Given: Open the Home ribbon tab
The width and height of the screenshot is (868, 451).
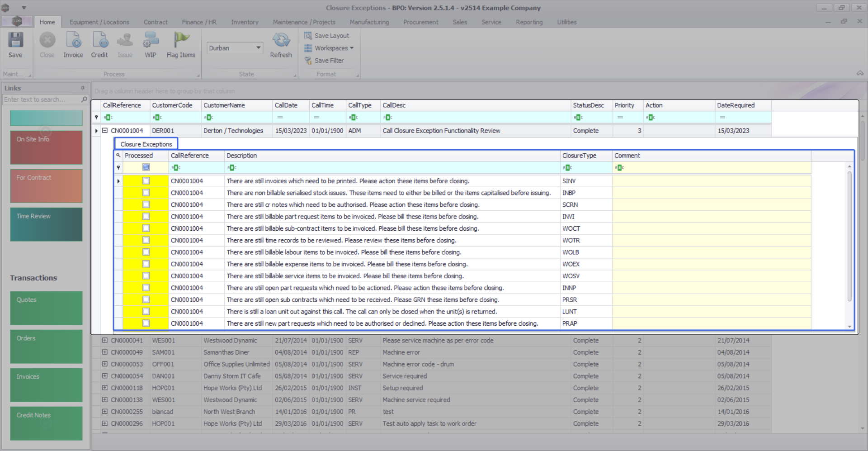Looking at the screenshot, I should click(47, 22).
